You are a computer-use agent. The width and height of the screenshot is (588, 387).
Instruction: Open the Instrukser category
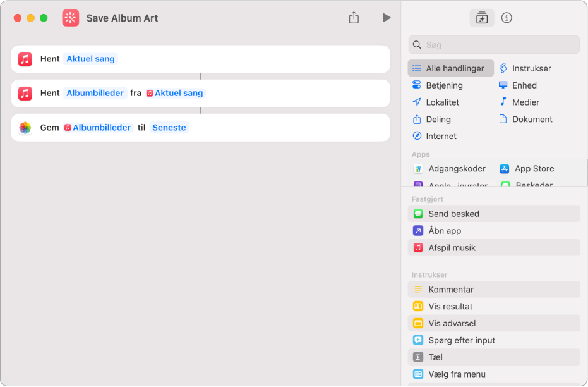(x=525, y=68)
